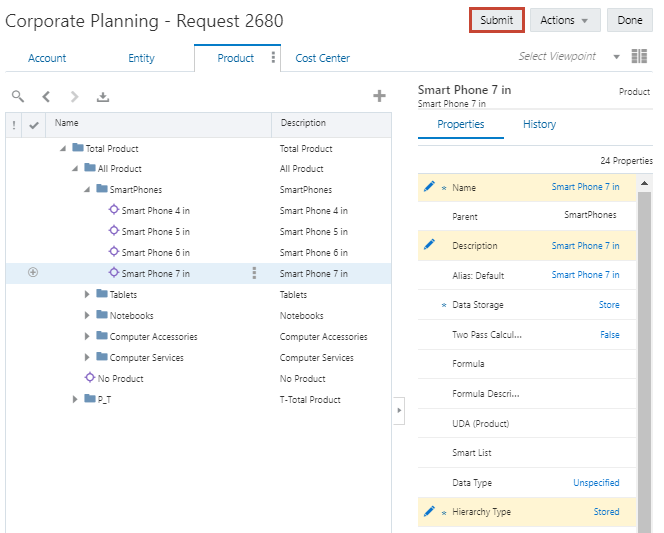Go to previous item with left arrow
This screenshot has height=533, width=664.
tap(46, 97)
